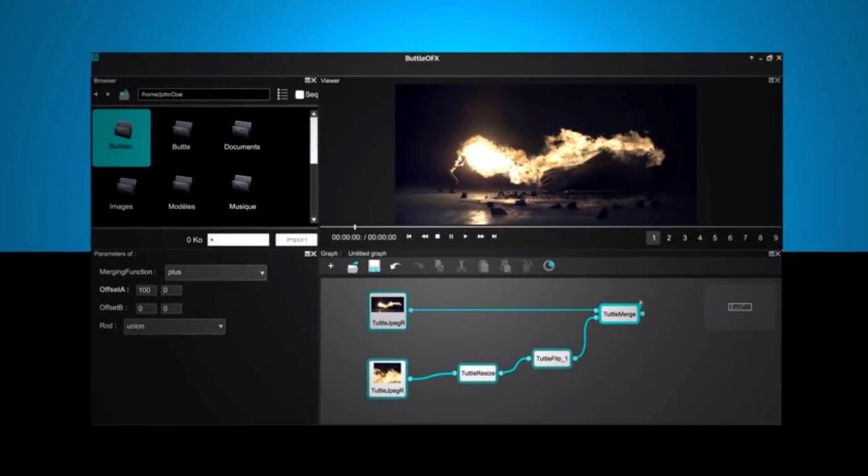Jump to last frame in Viewer
The height and width of the screenshot is (476, 868).
click(x=494, y=237)
